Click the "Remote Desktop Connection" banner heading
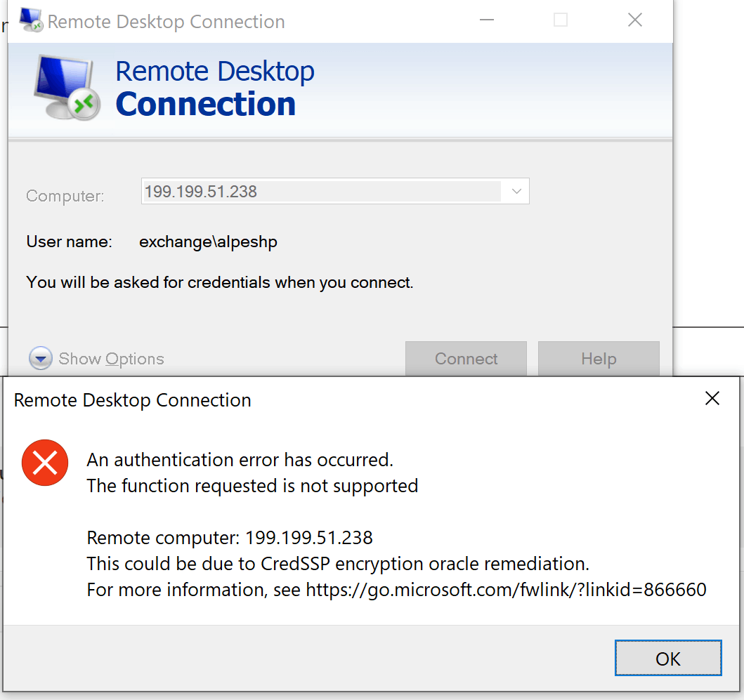This screenshot has height=700, width=744. 215,88
